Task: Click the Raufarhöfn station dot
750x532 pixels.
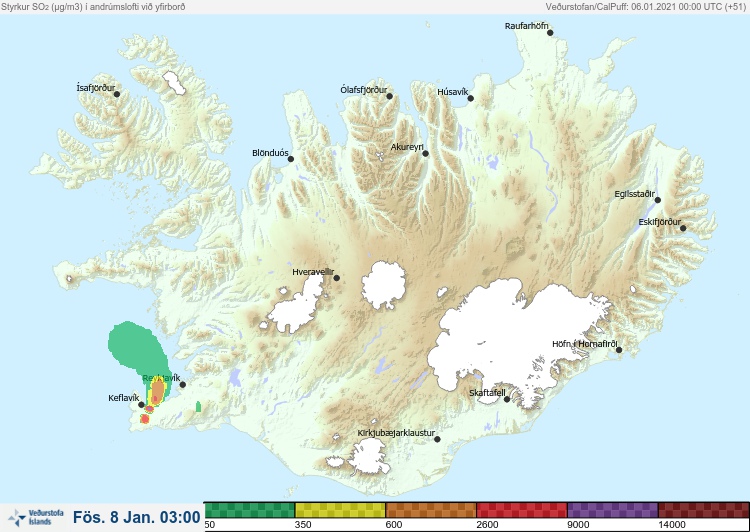Action: click(550, 33)
